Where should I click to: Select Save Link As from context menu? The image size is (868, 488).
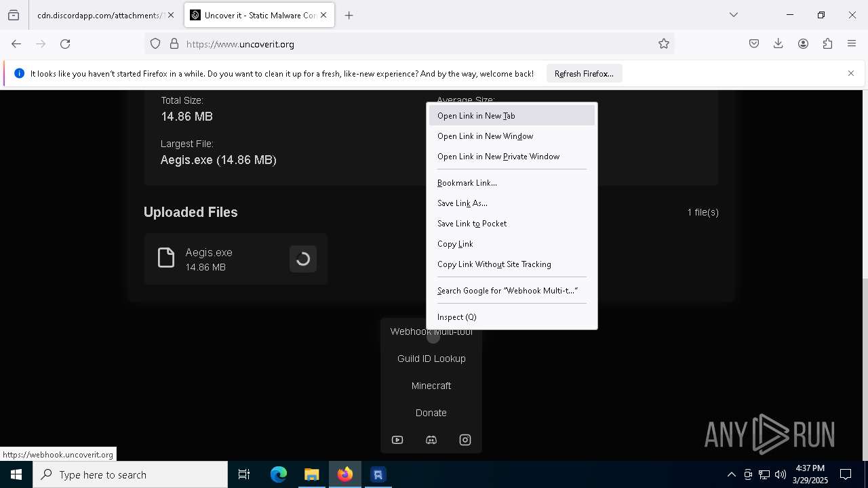click(x=512, y=203)
